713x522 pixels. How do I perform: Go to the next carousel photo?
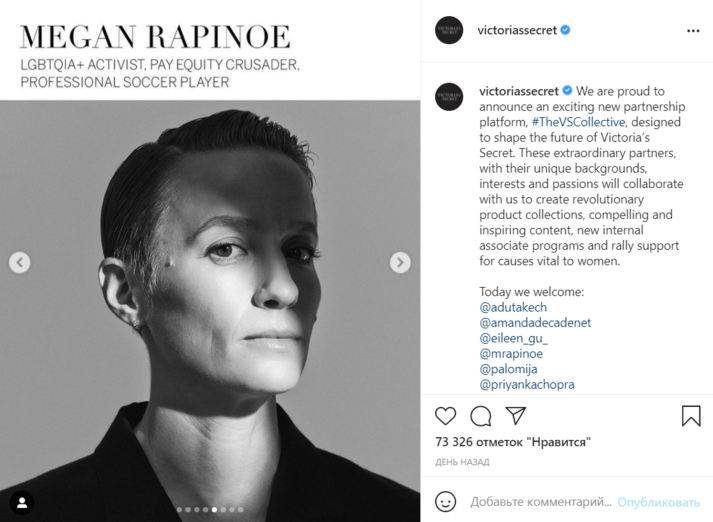coord(400,262)
